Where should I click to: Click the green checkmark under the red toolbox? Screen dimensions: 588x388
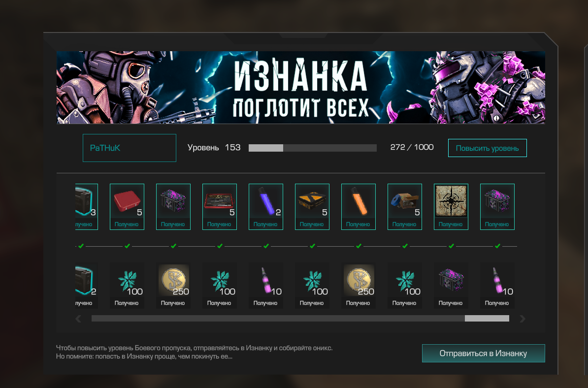pos(127,246)
